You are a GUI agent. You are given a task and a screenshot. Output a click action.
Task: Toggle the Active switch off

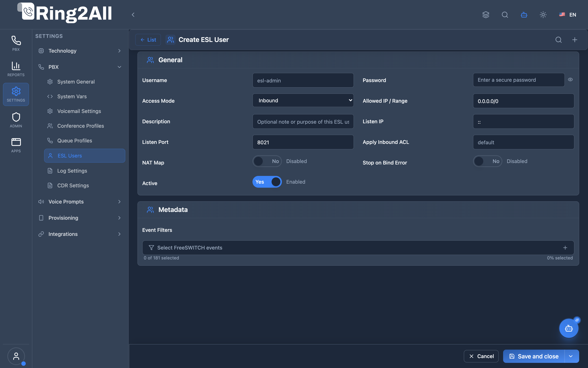pyautogui.click(x=267, y=182)
